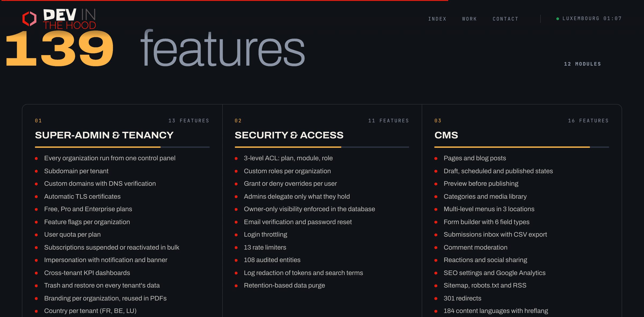Click the Luxembourg 01:07 clock label
Screen dimensions: 644x317
[592, 18]
